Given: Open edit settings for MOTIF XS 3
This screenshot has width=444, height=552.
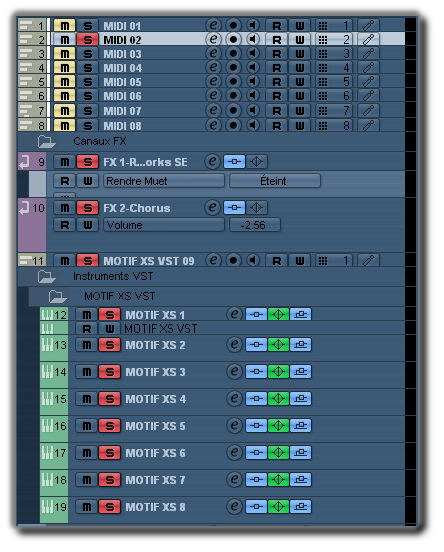Looking at the screenshot, I should (x=234, y=371).
